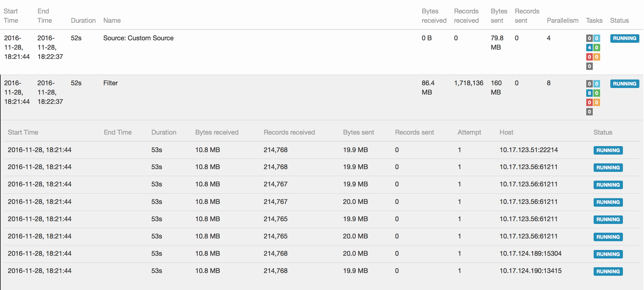Click the Host column header in subtasks table
644x290 pixels.
[506, 132]
